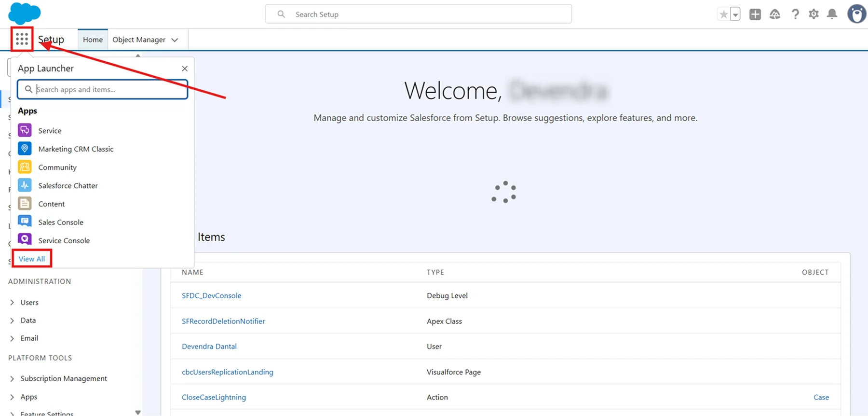868x416 pixels.
Task: Open the setup gear icon
Action: click(x=814, y=14)
